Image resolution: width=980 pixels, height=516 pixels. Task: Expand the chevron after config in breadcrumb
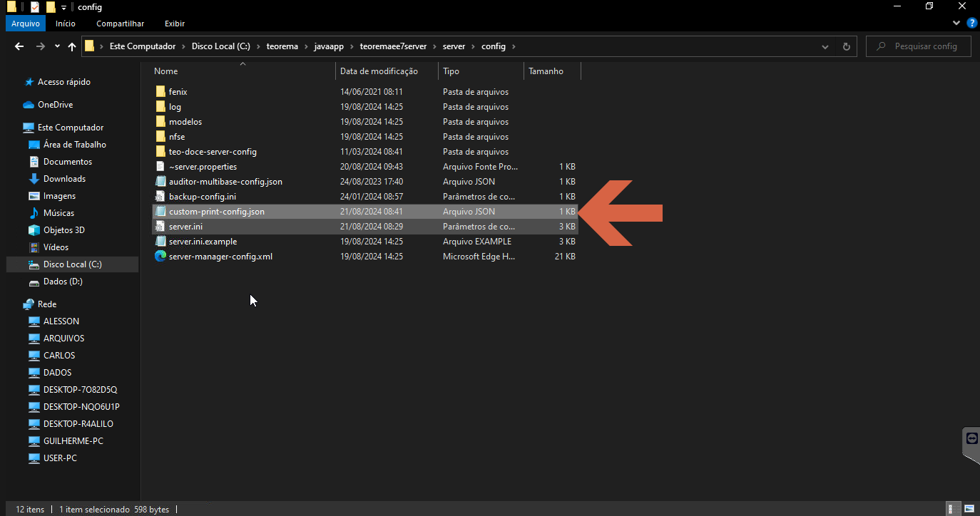[x=513, y=46]
